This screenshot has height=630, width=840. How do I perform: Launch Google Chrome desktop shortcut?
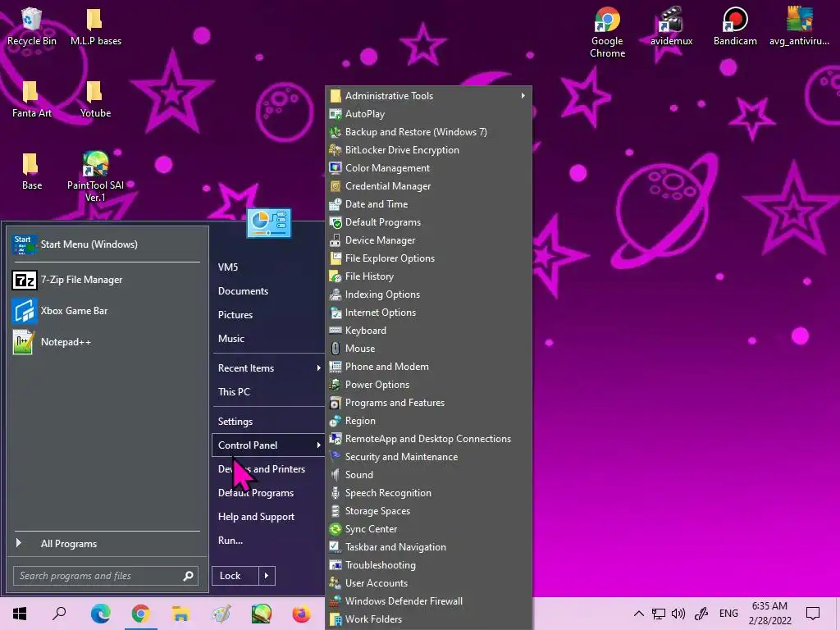point(607,32)
